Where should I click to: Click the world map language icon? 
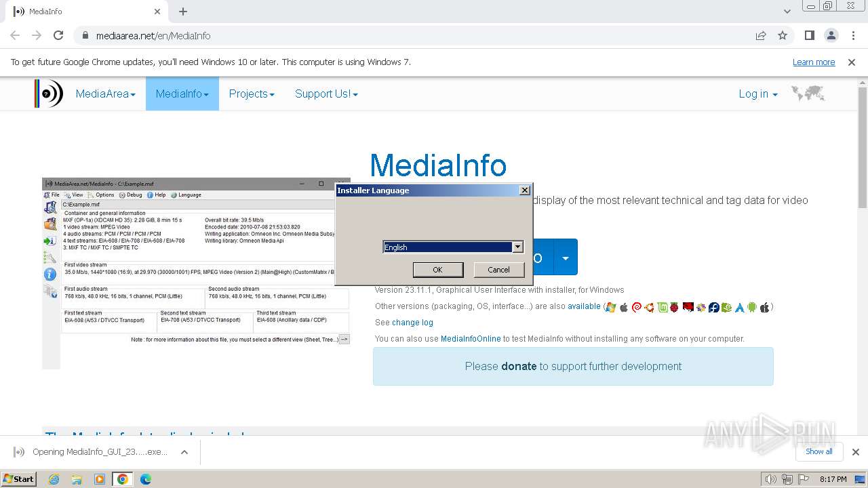coord(808,94)
